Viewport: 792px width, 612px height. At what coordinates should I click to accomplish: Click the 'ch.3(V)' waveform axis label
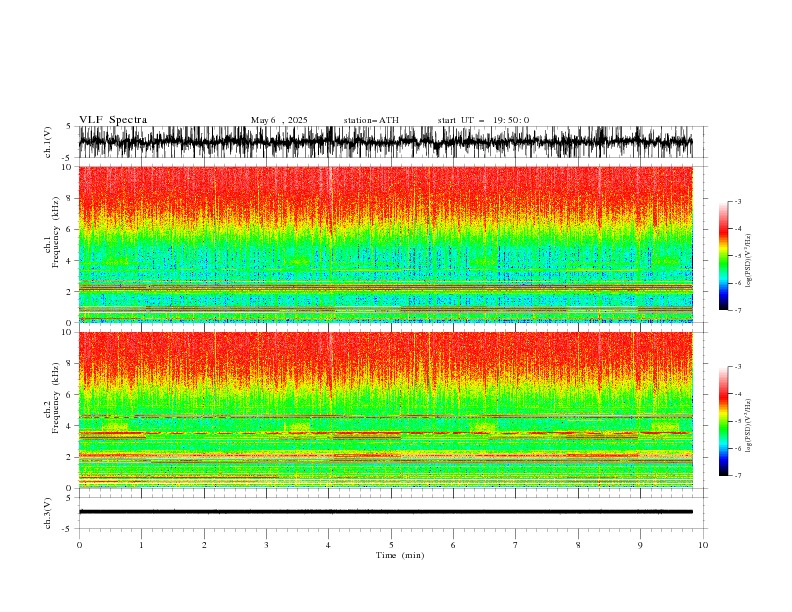click(x=48, y=513)
